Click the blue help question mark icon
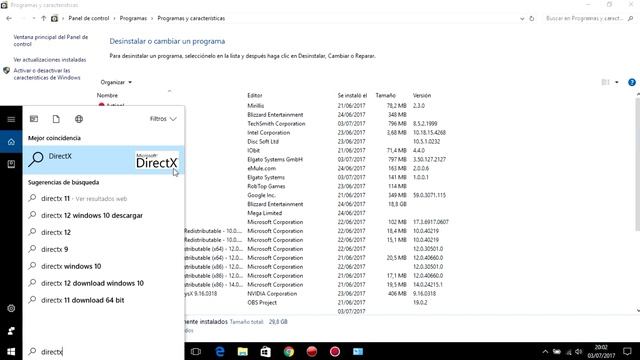Viewport: 640px width, 360px height. [x=632, y=82]
